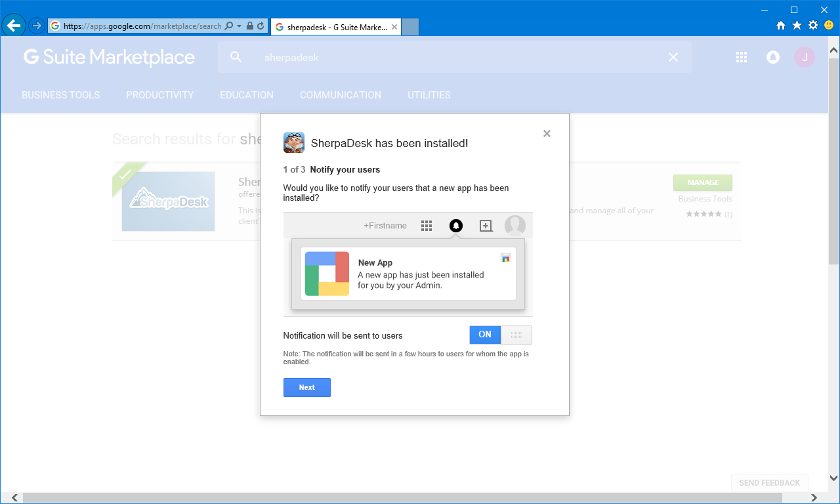Open the Google apps grid in the header
Viewport: 840px width, 504px height.
point(741,57)
